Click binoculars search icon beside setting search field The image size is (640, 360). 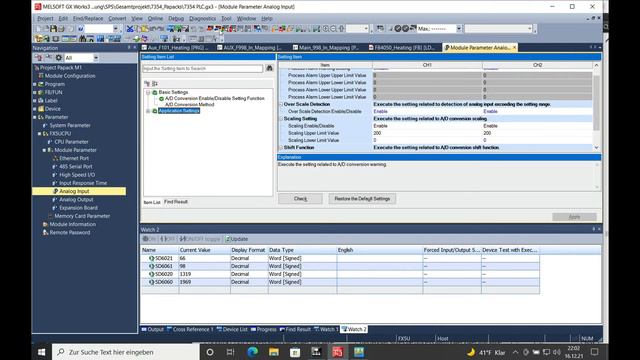tap(269, 68)
